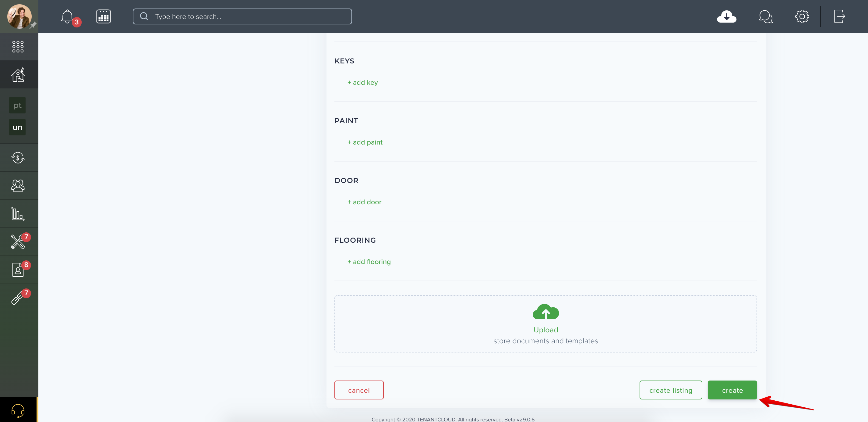Image resolution: width=868 pixels, height=422 pixels.
Task: Open maintenance tools icon
Action: 18,242
